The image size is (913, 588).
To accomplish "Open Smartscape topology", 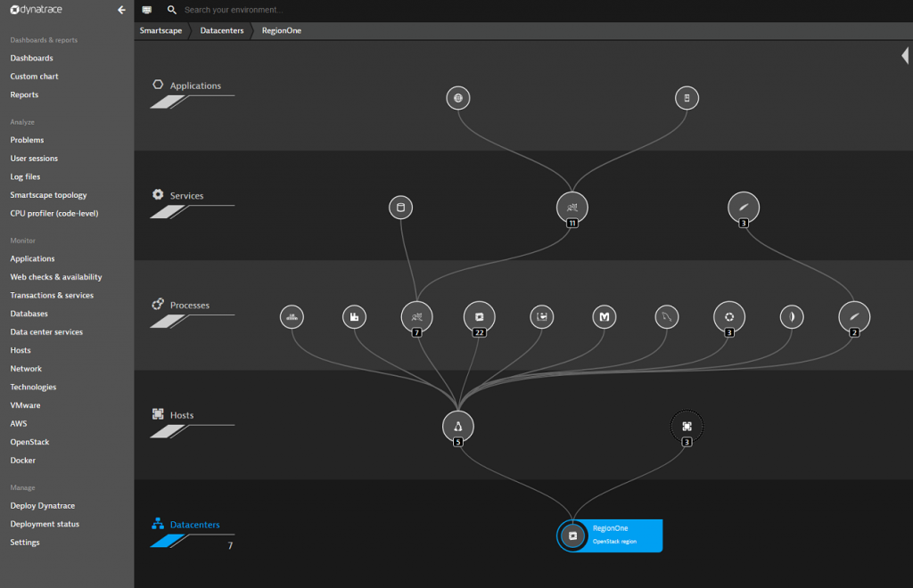I will (x=48, y=195).
